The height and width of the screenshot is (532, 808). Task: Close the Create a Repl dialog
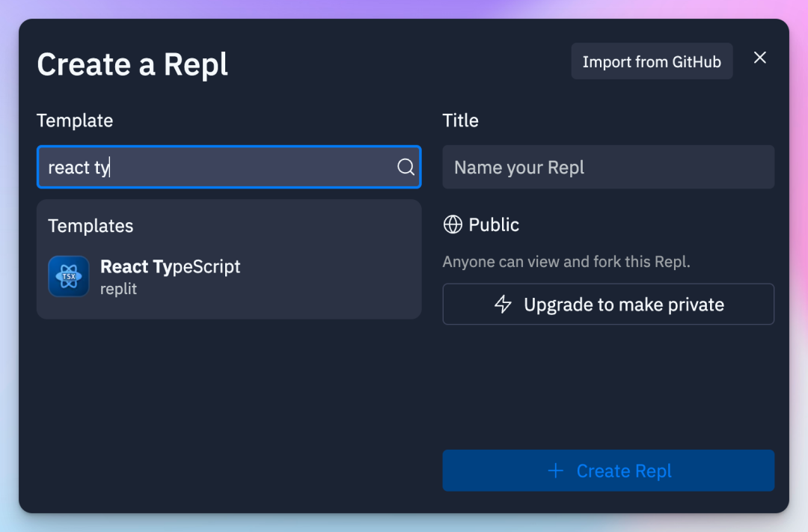760,58
